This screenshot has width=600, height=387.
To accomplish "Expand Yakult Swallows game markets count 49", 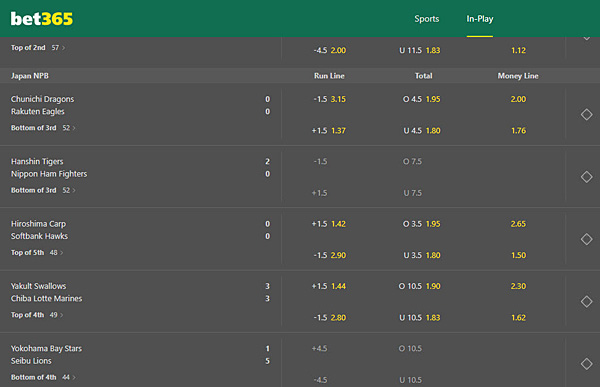I will tap(56, 315).
